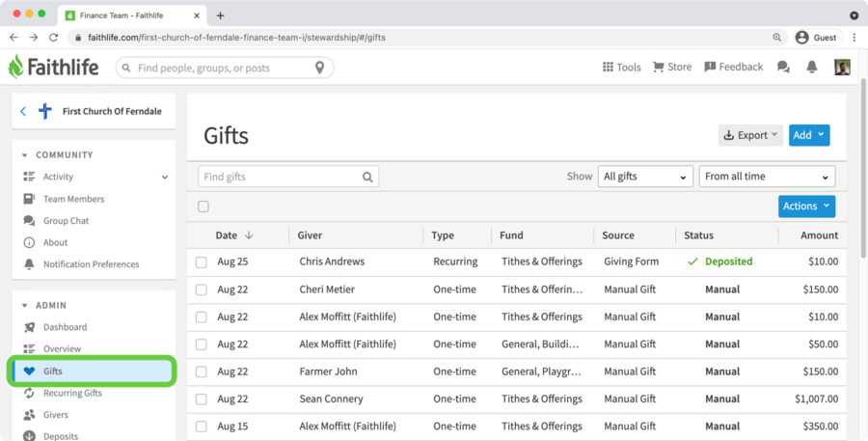868x441 pixels.
Task: Click the $1,007.00 amount
Action: pos(817,399)
